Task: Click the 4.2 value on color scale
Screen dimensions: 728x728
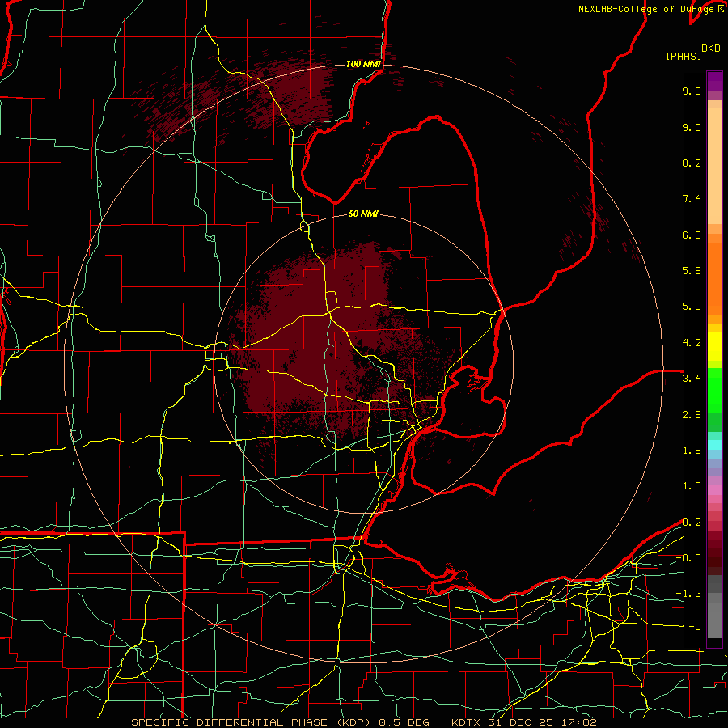Action: (x=692, y=343)
